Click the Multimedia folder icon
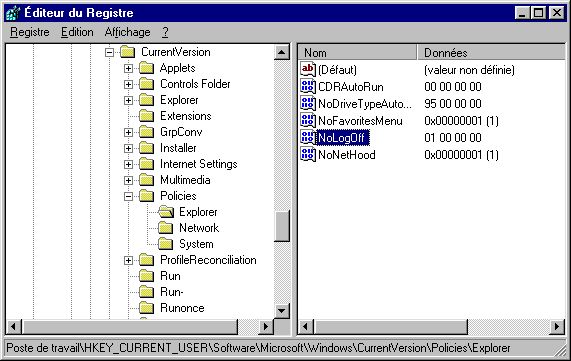Screen dimensions: 571x361 click(x=147, y=180)
